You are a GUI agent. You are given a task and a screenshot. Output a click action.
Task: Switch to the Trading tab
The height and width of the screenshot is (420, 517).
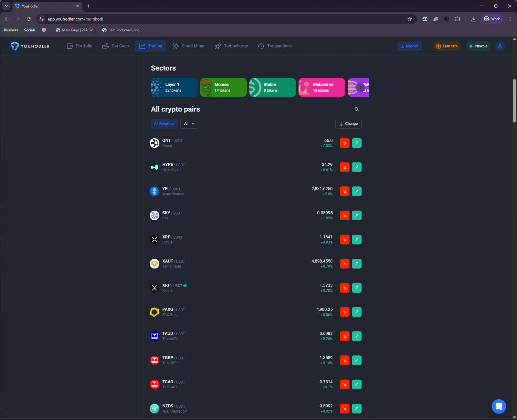pyautogui.click(x=150, y=46)
